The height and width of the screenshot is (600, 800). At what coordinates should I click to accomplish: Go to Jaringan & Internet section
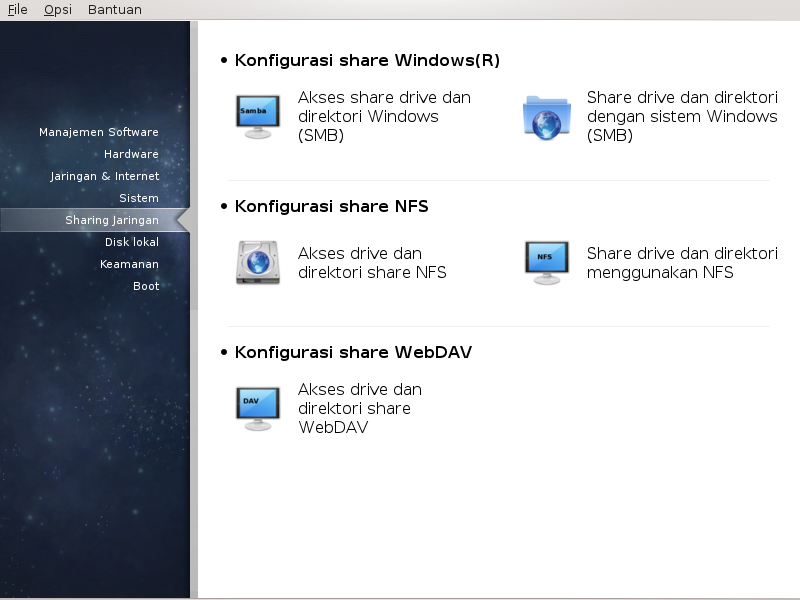pyautogui.click(x=105, y=176)
